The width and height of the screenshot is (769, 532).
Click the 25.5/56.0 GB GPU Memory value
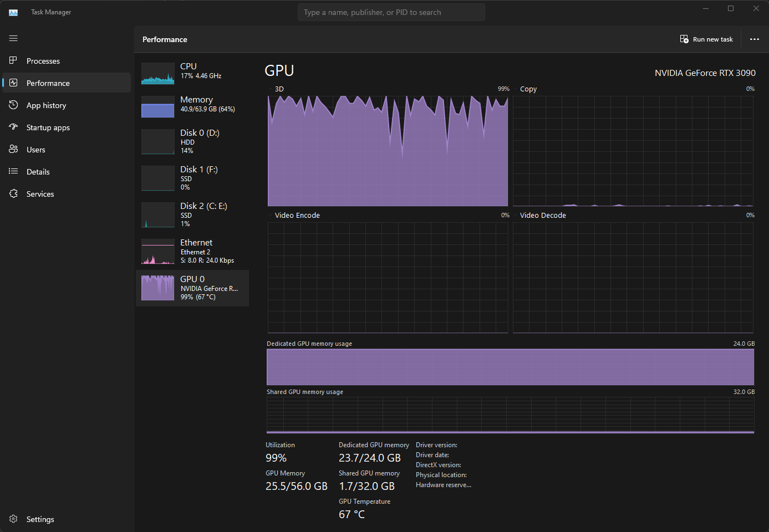(297, 486)
